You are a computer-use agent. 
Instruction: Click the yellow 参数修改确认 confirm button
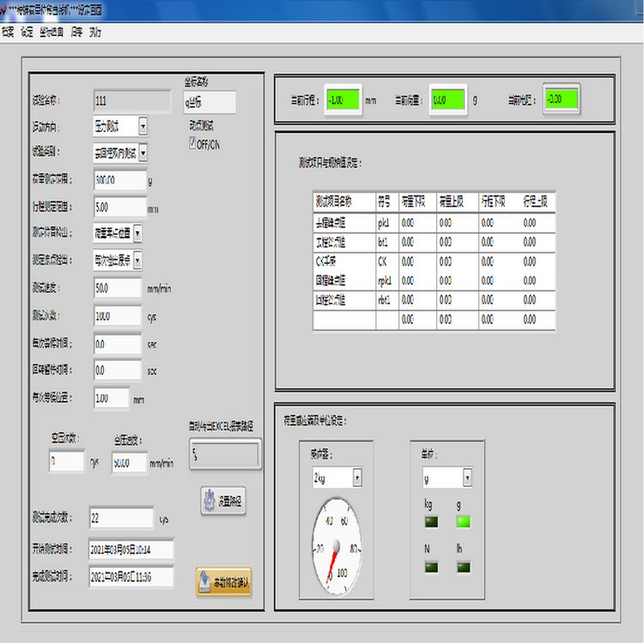[x=224, y=581]
